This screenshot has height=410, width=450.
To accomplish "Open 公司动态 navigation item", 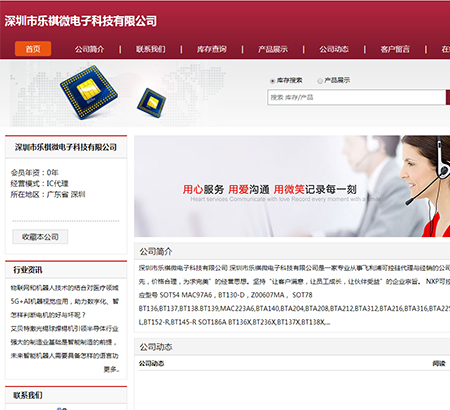I will pos(334,49).
